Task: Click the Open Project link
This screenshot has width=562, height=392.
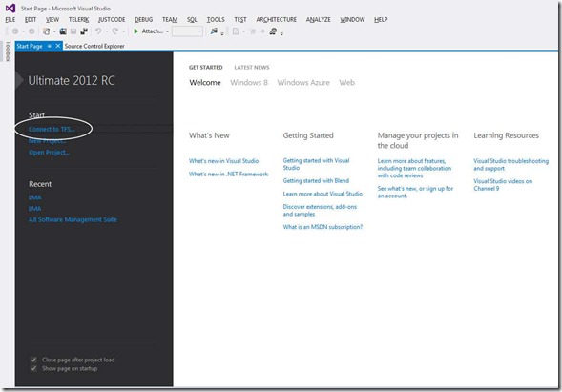Action: pyautogui.click(x=49, y=153)
